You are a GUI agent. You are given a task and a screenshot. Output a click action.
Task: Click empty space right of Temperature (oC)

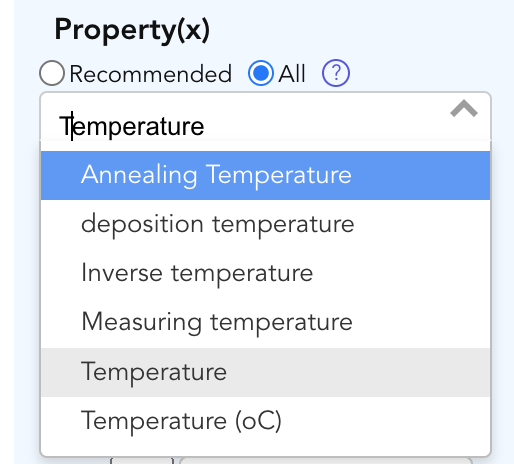click(x=383, y=421)
